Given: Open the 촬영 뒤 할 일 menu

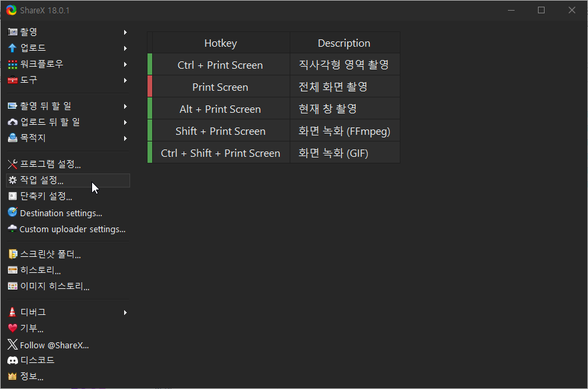Looking at the screenshot, I should pos(68,106).
